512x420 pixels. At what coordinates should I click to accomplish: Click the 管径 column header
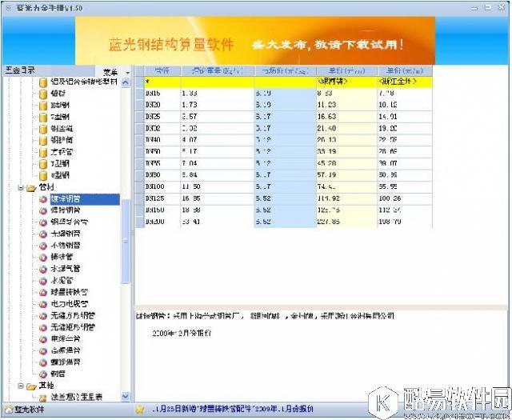162,70
